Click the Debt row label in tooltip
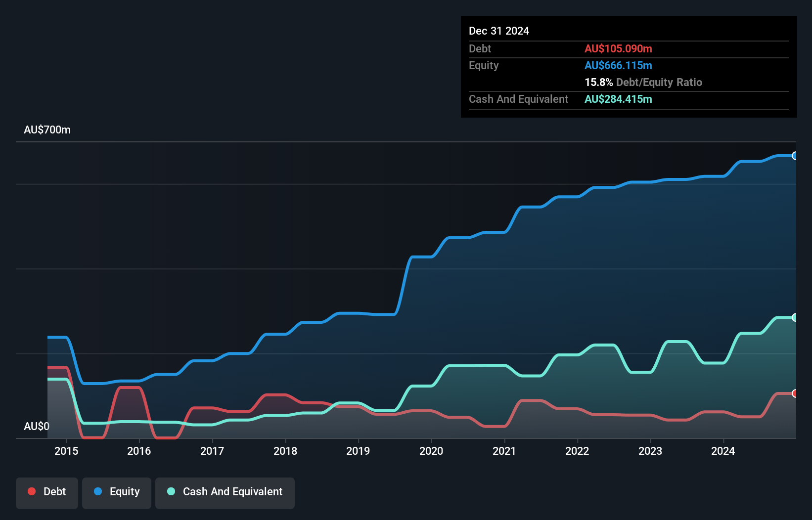 coord(480,48)
